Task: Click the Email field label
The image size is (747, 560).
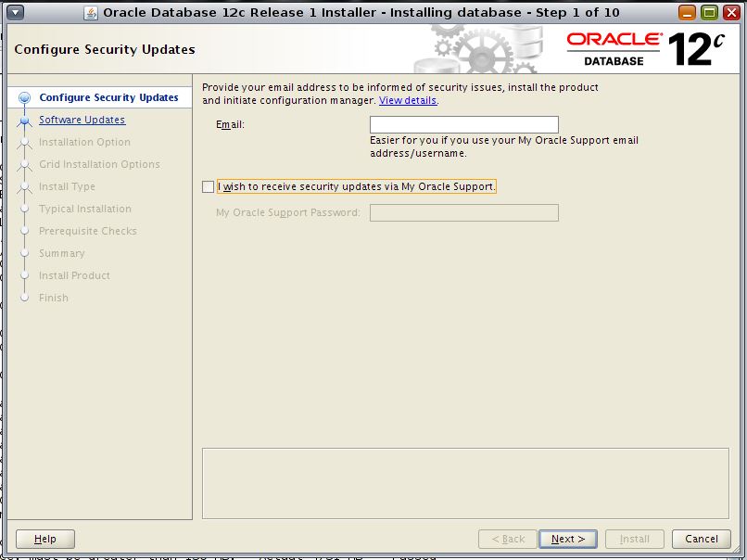Action: pos(230,125)
